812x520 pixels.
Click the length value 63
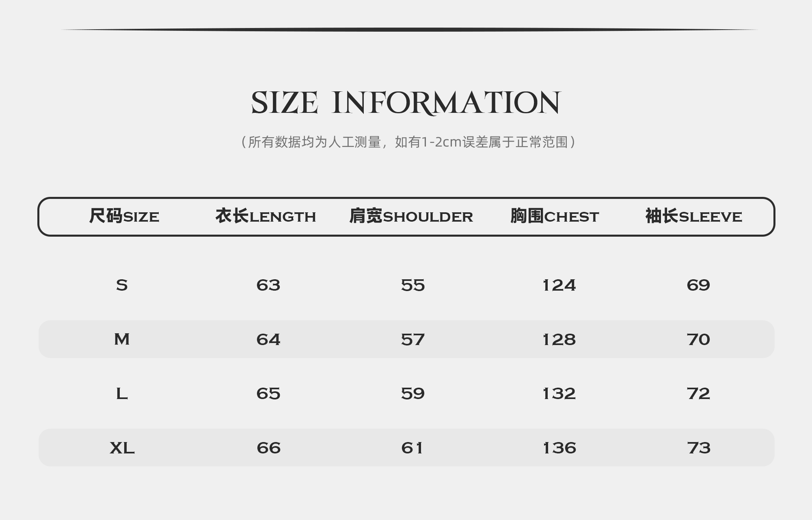(x=268, y=285)
